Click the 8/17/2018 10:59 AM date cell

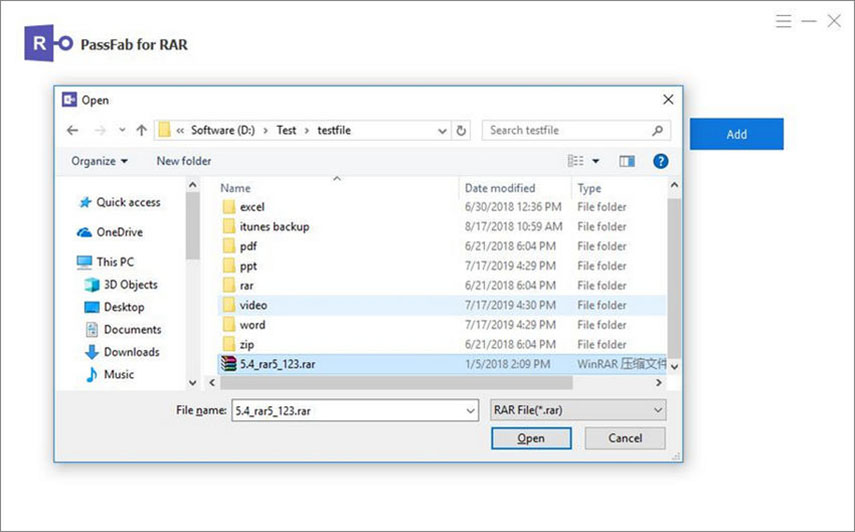(513, 227)
